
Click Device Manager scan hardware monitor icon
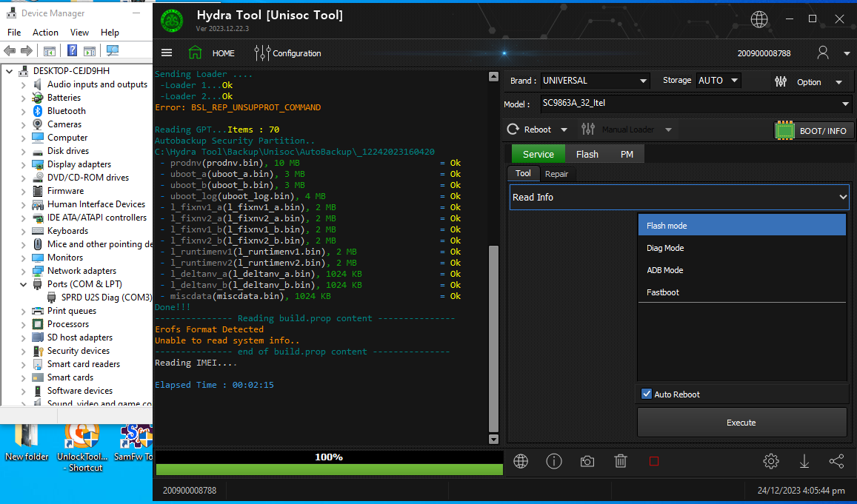coord(113,51)
